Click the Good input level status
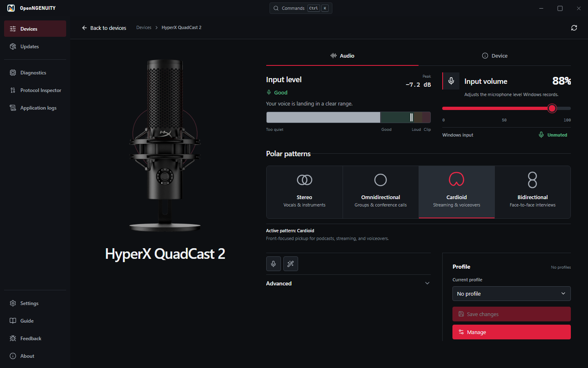This screenshot has width=588, height=368. [x=277, y=92]
